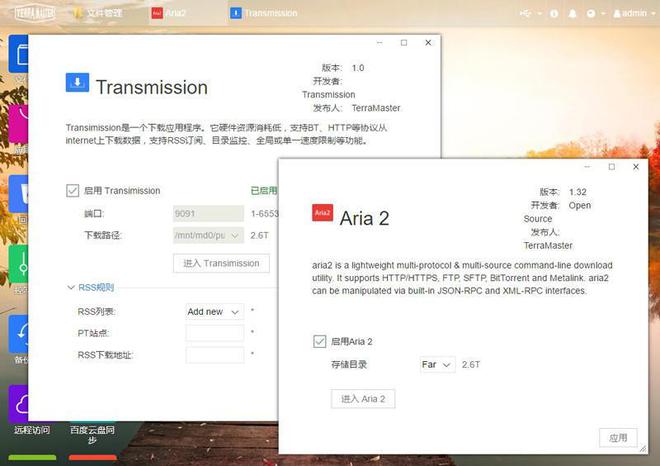The width and height of the screenshot is (660, 466).
Task: Click the 百度云盘同步 desktop label
Action: 92,434
